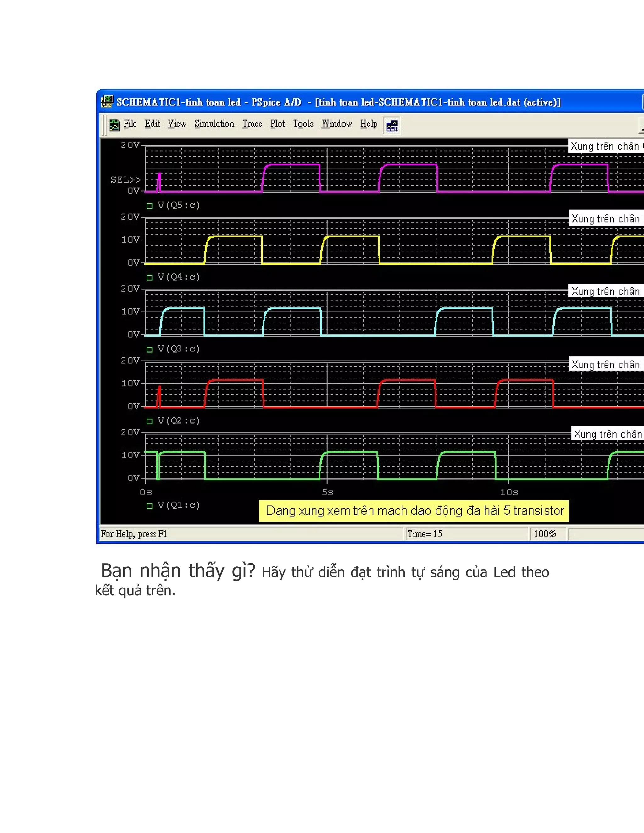The image size is (644, 833).
Task: Click the 5s marker on time axis
Action: [x=327, y=492]
